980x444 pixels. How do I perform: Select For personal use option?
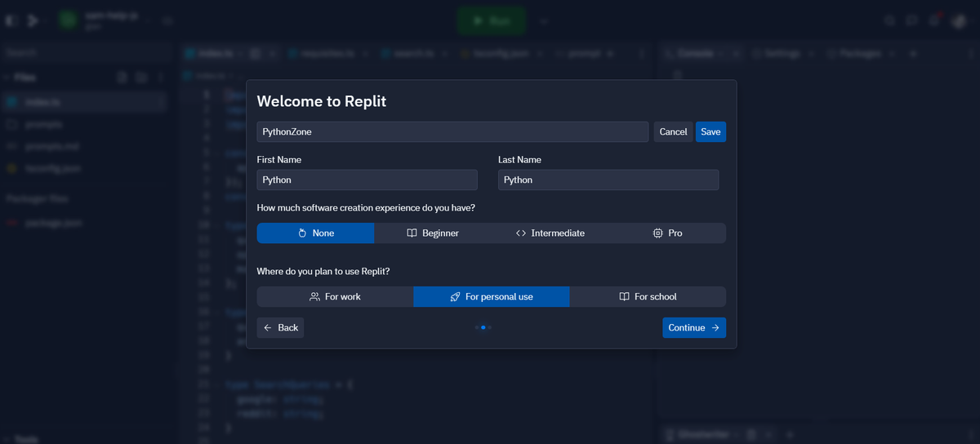[x=492, y=296]
